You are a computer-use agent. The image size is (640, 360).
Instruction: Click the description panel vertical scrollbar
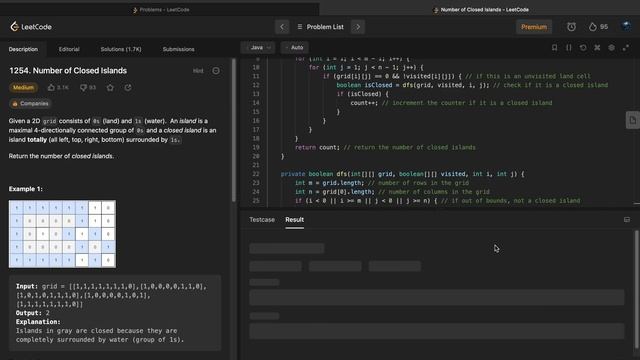(x=233, y=131)
